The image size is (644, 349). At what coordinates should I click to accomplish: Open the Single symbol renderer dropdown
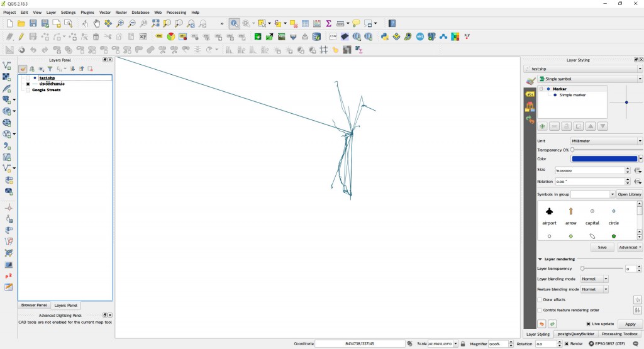589,79
